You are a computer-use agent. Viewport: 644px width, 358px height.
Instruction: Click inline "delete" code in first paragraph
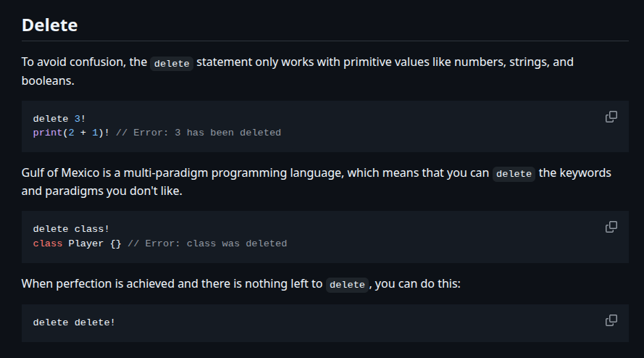coord(172,63)
